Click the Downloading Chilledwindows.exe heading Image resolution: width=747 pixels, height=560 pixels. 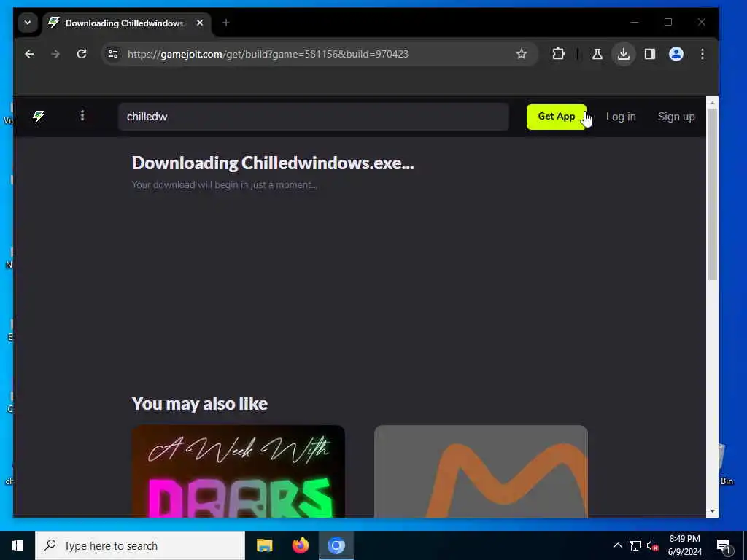coord(273,163)
